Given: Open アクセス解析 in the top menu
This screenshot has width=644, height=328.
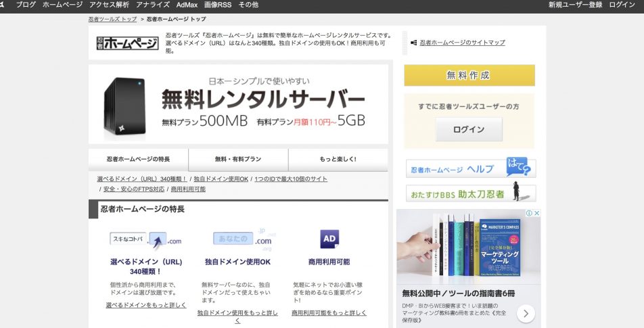Looking at the screenshot, I should (109, 5).
